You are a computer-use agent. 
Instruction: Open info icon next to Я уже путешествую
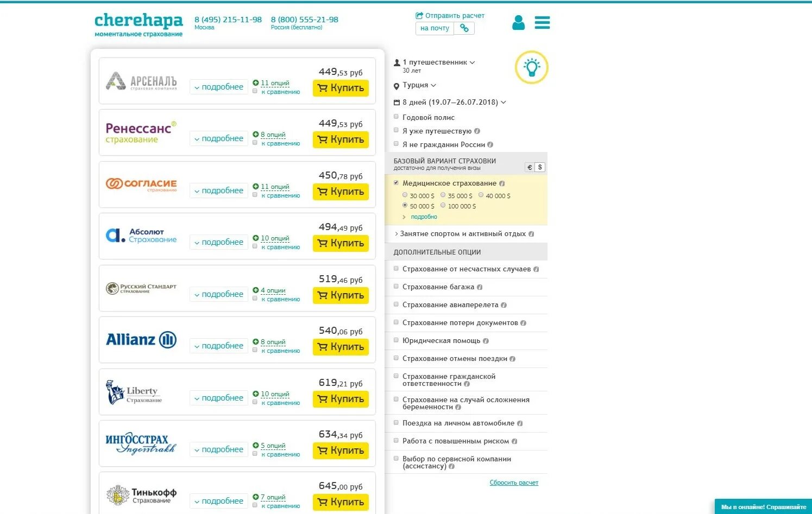pos(477,131)
